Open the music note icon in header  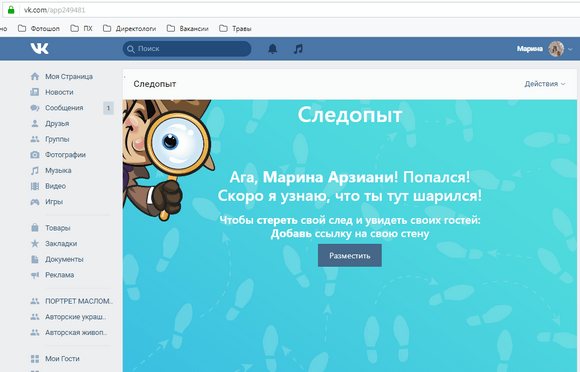[298, 48]
